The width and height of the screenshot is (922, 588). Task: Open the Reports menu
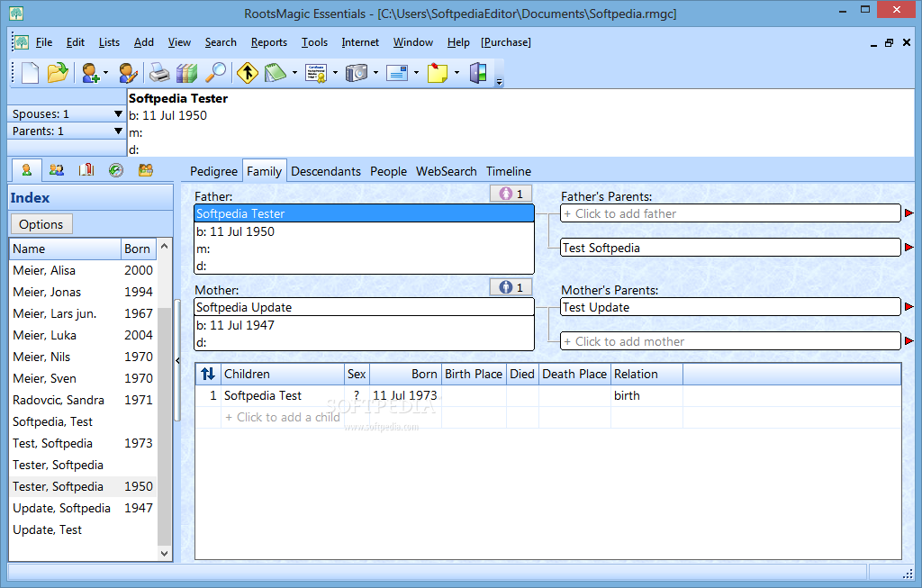click(x=268, y=42)
